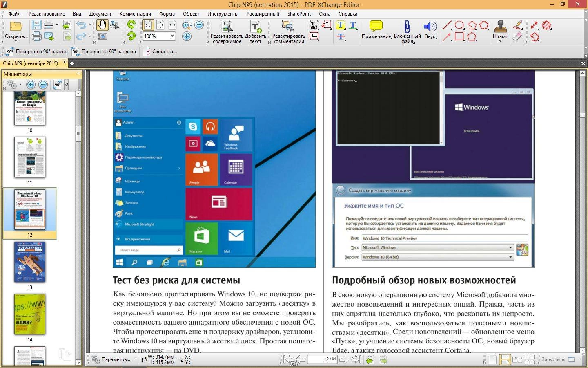588x368 pixels.
Task: Open the 100% zoom level dropdown
Action: [172, 36]
